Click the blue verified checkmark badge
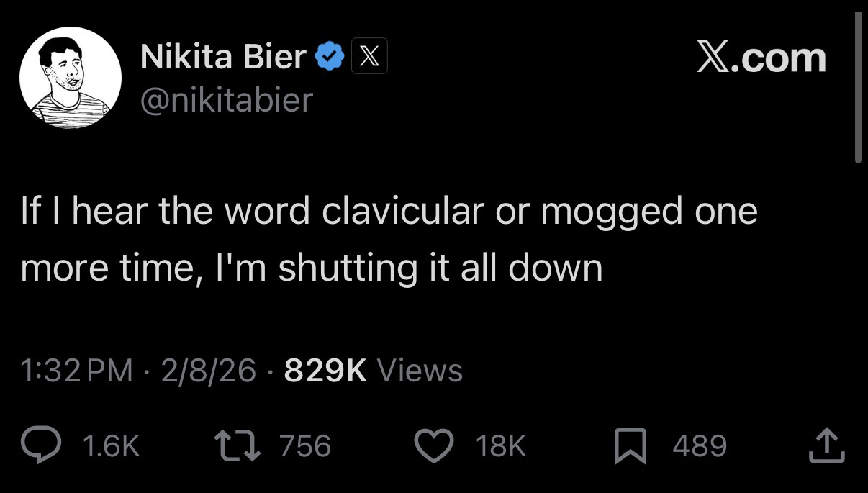868x493 pixels. [x=330, y=56]
